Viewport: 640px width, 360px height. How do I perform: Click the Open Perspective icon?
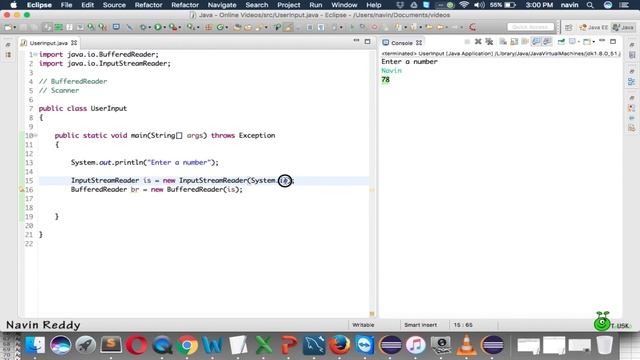coord(568,27)
